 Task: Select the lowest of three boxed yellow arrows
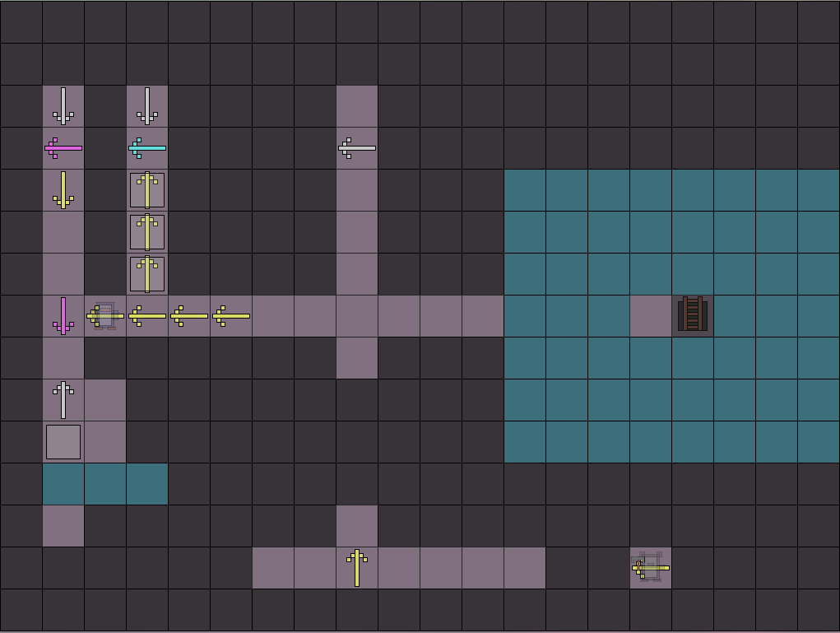coord(147,274)
